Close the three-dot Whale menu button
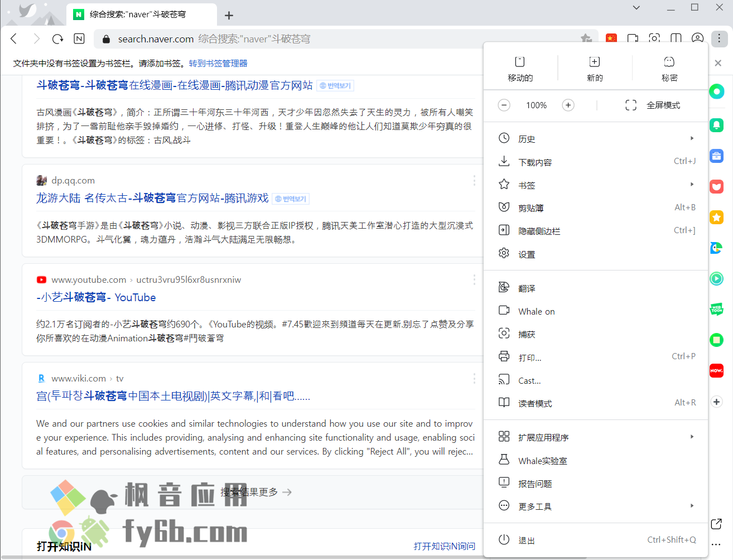The width and height of the screenshot is (733, 560). (x=719, y=38)
